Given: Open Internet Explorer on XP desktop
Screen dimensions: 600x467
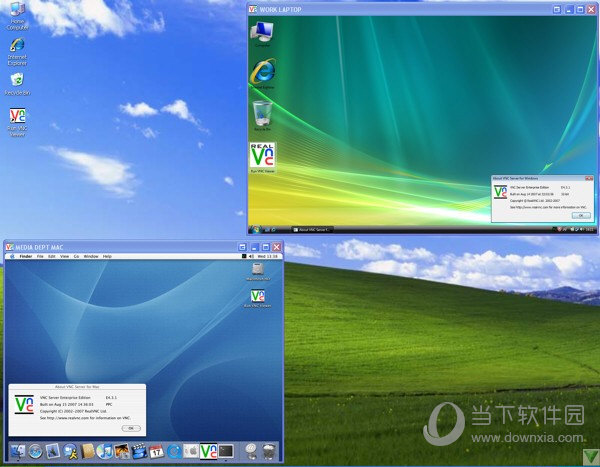Looking at the screenshot, I should (x=17, y=52).
